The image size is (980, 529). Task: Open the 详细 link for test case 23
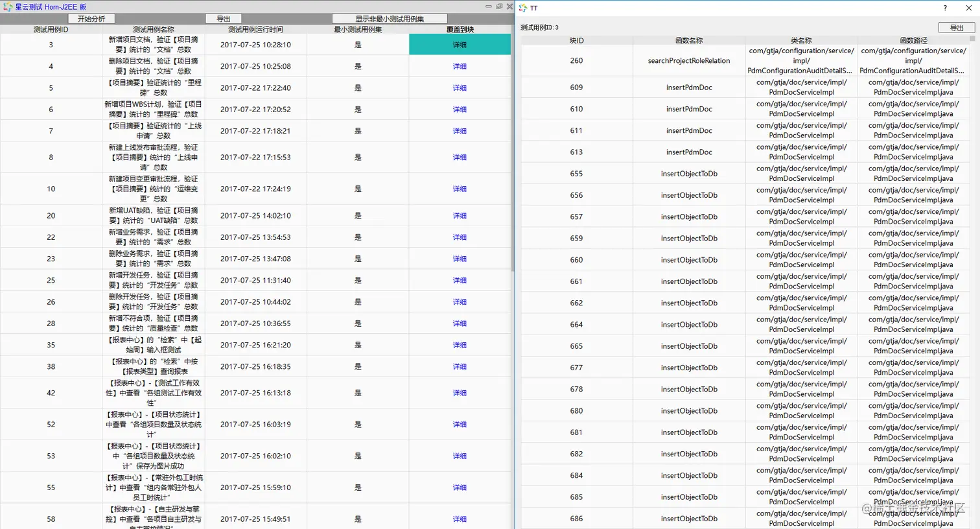(x=460, y=259)
